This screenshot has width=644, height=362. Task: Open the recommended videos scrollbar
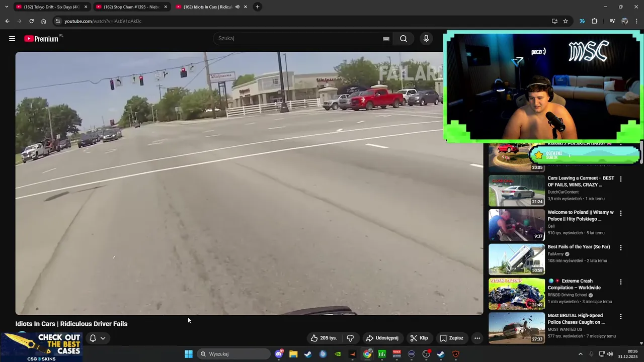[x=640, y=153]
